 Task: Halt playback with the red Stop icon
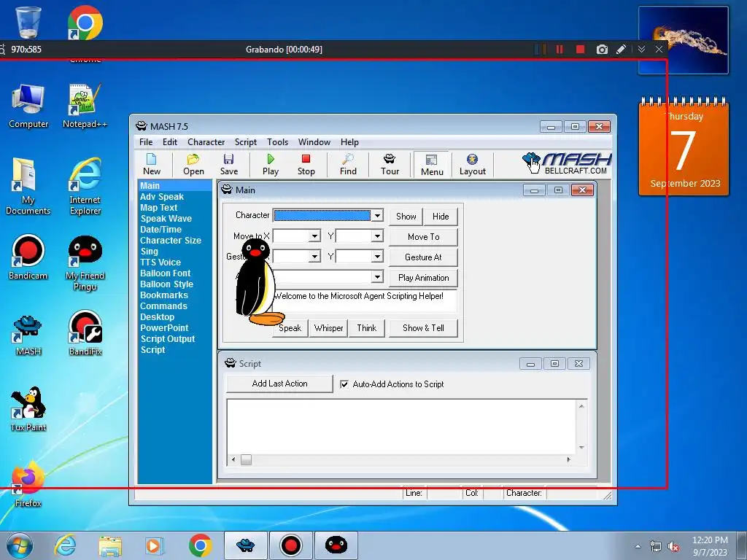(x=306, y=165)
